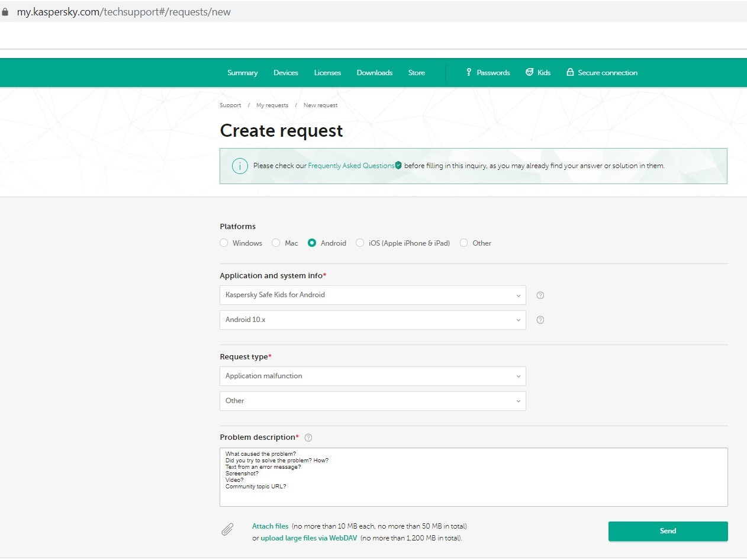The width and height of the screenshot is (747, 560).
Task: Click the browser address bar URL
Action: (x=124, y=12)
